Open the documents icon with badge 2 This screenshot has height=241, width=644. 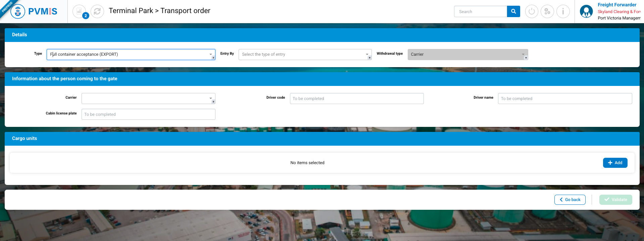point(79,11)
